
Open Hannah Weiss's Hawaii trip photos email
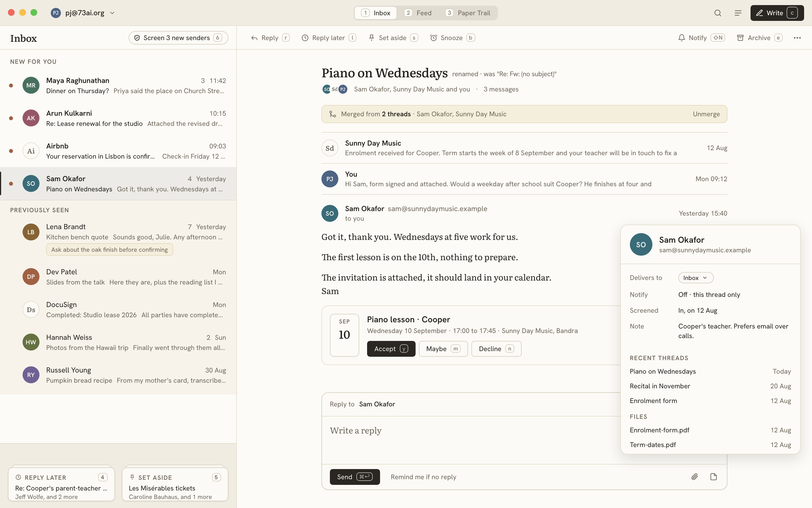point(118,342)
